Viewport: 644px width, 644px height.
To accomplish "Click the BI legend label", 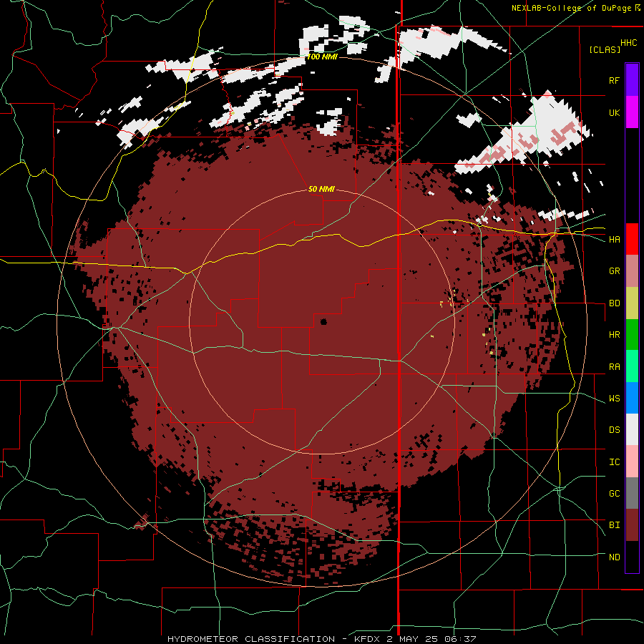I will tap(614, 525).
